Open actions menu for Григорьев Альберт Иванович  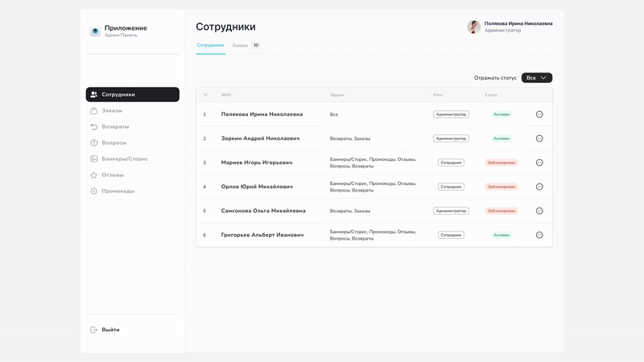click(539, 235)
